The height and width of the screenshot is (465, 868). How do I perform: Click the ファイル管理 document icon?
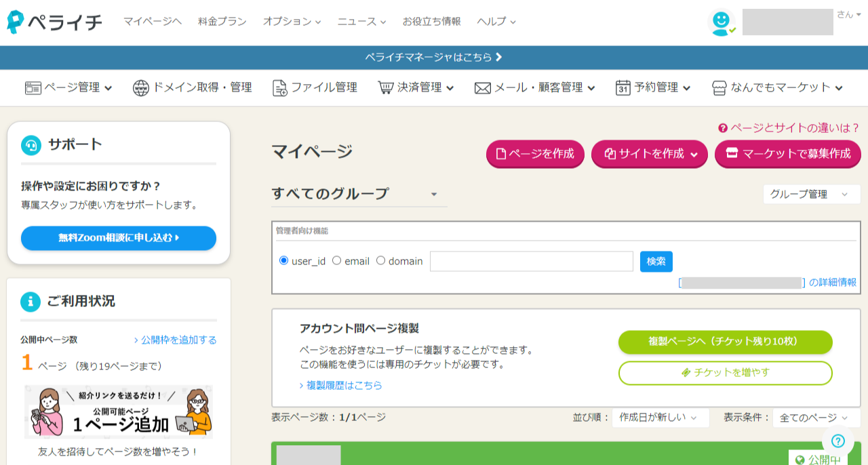pyautogui.click(x=279, y=88)
